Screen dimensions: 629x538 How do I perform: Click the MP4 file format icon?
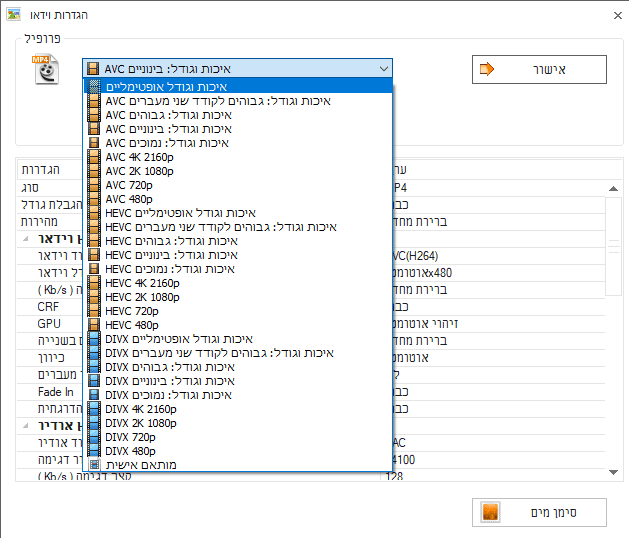(46, 69)
